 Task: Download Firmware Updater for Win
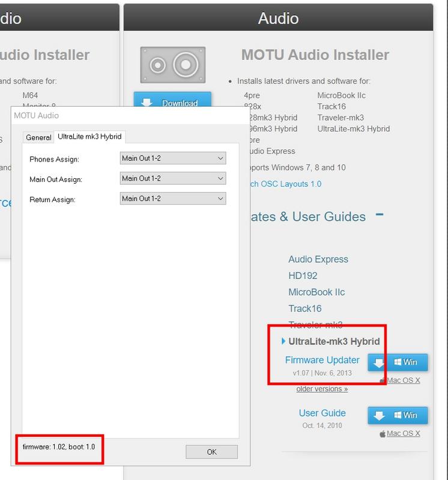click(398, 362)
